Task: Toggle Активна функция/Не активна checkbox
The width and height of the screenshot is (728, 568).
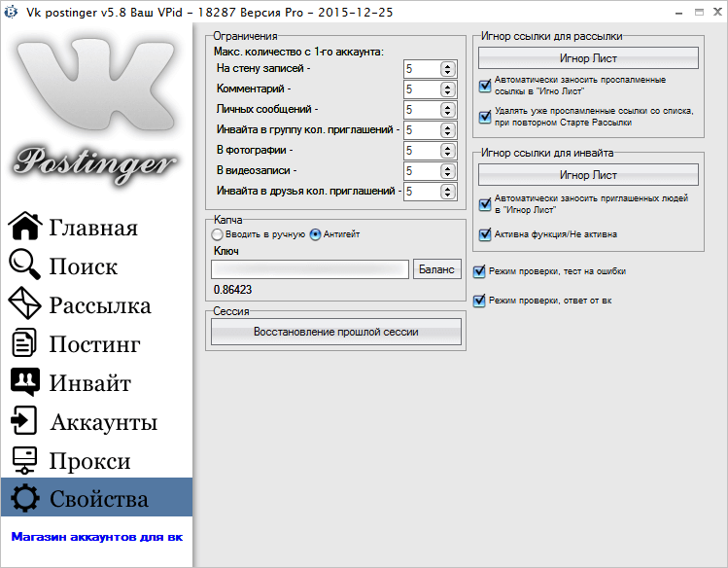Action: click(485, 234)
